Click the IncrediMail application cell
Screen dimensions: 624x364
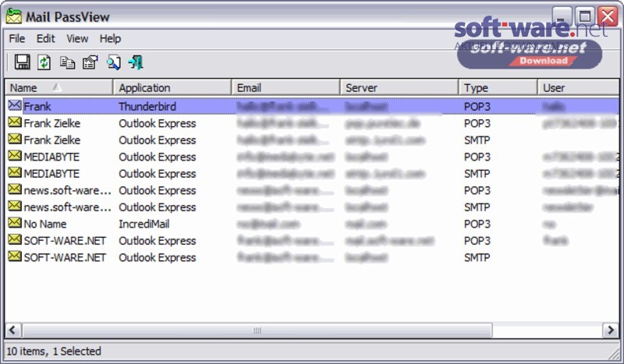144,224
